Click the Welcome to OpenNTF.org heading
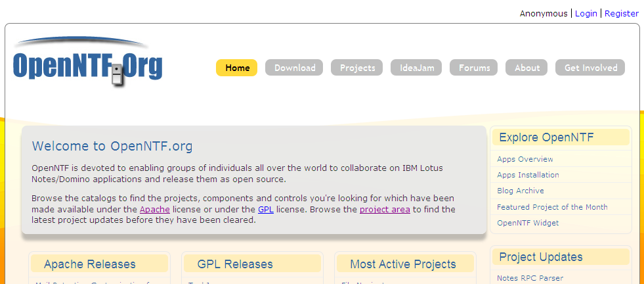Screen dimensions: 644x284 pos(112,146)
